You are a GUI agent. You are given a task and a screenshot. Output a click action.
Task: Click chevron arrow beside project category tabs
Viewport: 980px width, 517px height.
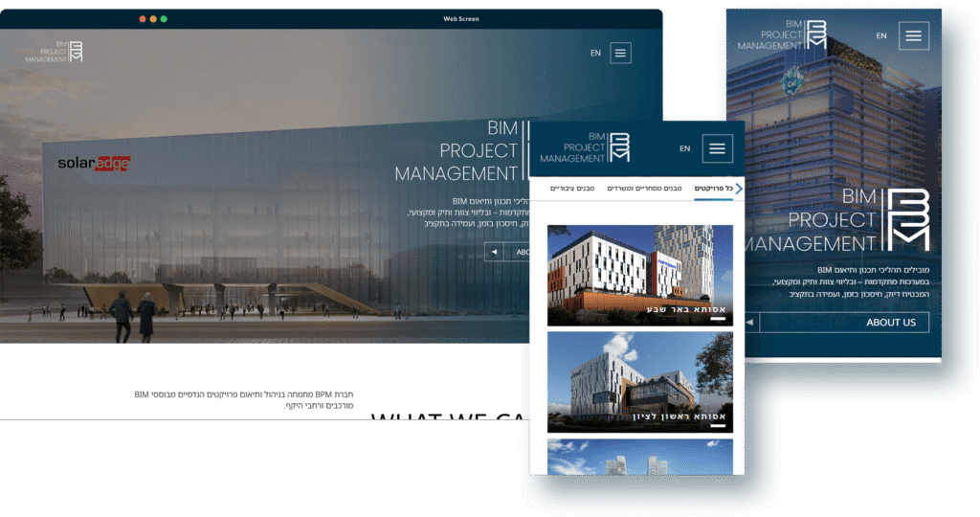click(x=739, y=189)
